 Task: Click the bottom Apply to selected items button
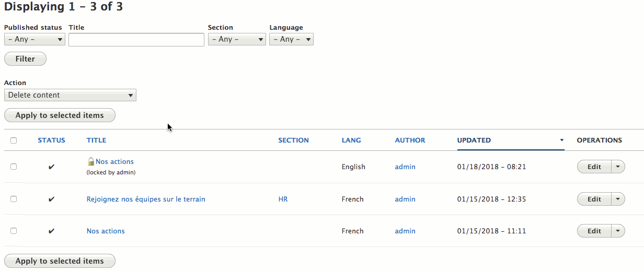click(x=60, y=261)
